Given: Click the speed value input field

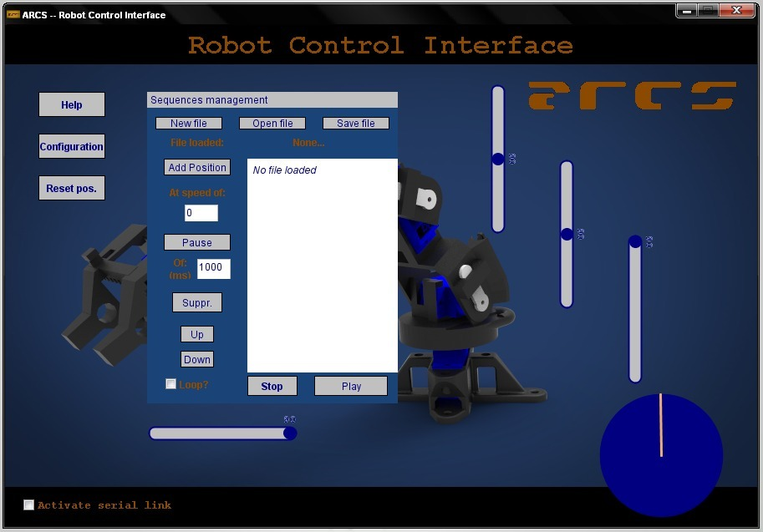Looking at the screenshot, I should [201, 213].
